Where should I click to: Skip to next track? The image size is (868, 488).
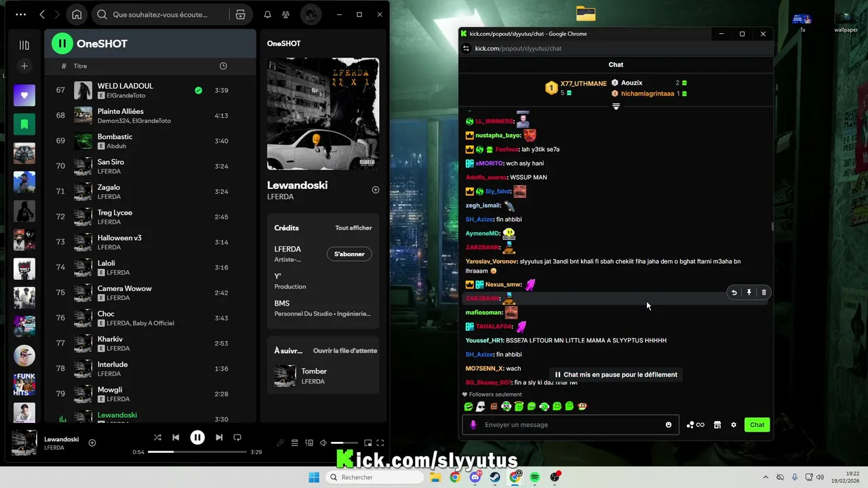219,437
